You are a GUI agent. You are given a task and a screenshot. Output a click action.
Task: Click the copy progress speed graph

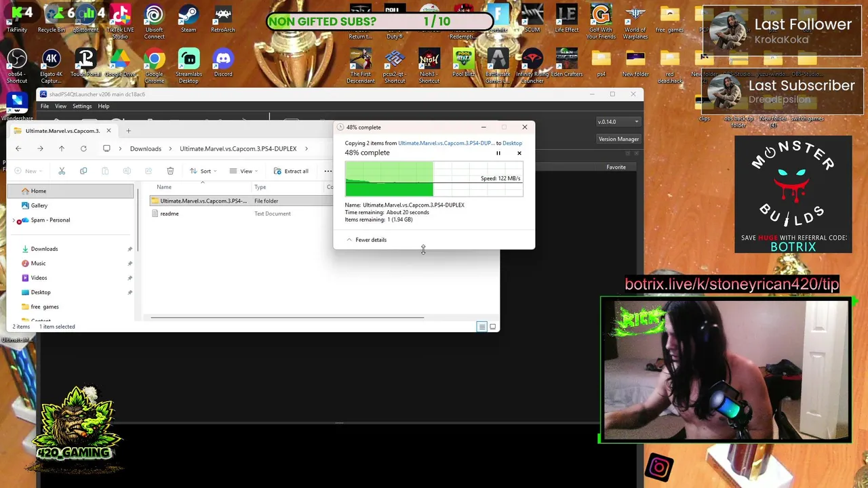[x=434, y=179]
